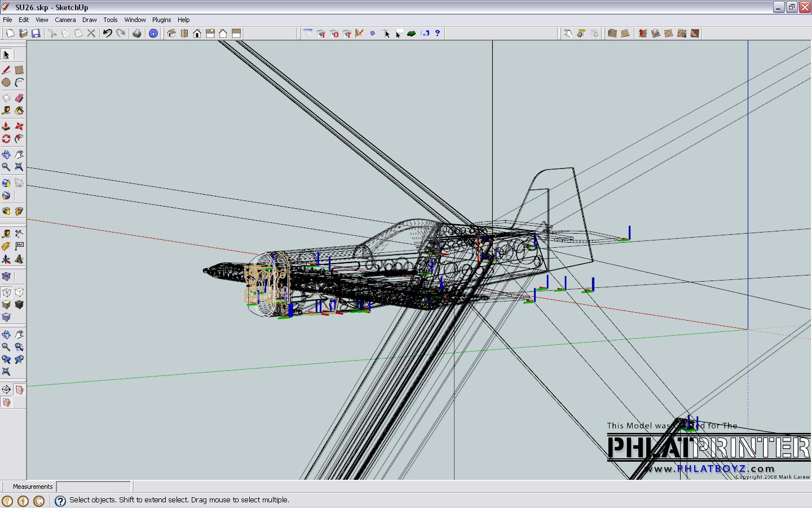Click the Zoom Extents tool
Viewport: 812px width, 508px height.
tap(19, 167)
